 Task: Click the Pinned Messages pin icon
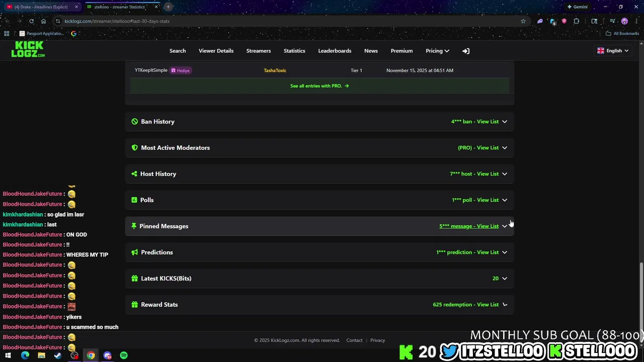tap(134, 226)
